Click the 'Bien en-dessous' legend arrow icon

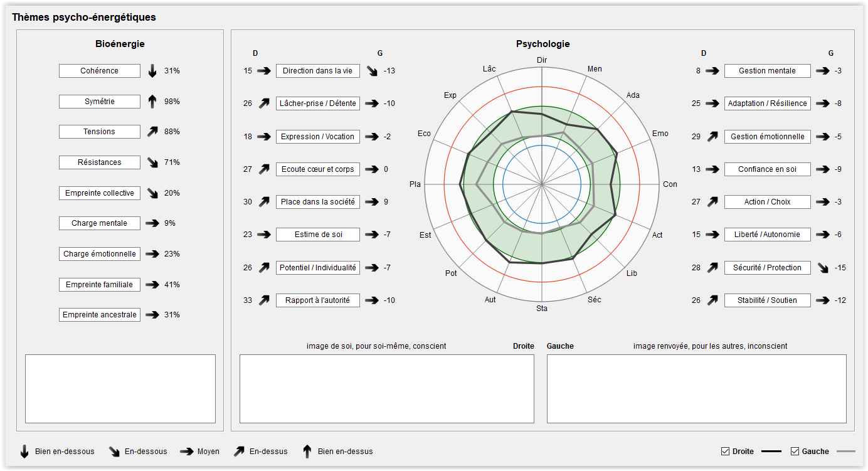(x=24, y=452)
